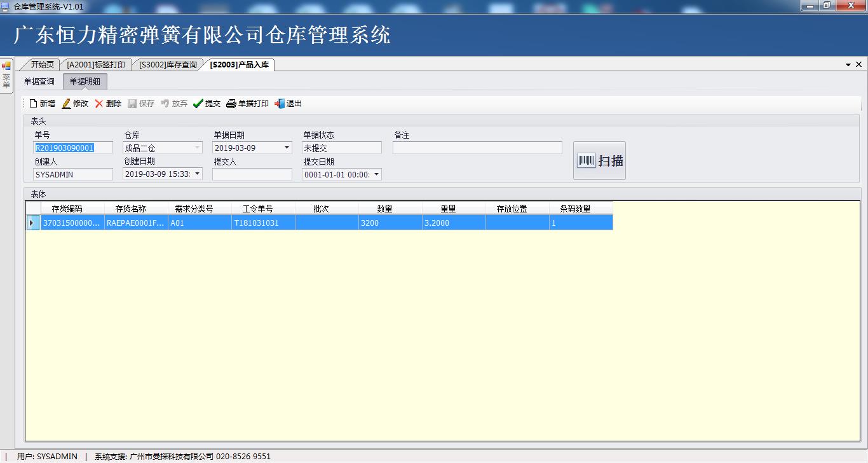
Task: Click the 存货名称 column header
Action: (x=136, y=209)
